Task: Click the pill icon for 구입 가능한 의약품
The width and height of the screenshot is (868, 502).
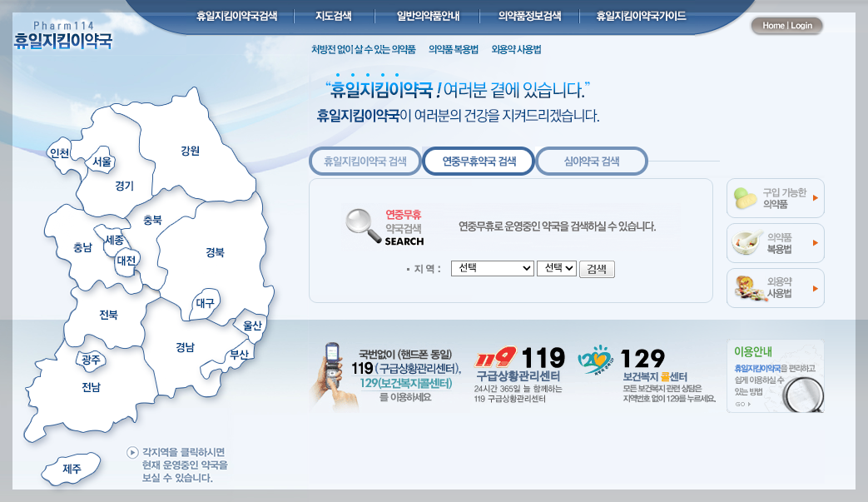Action: (x=745, y=198)
